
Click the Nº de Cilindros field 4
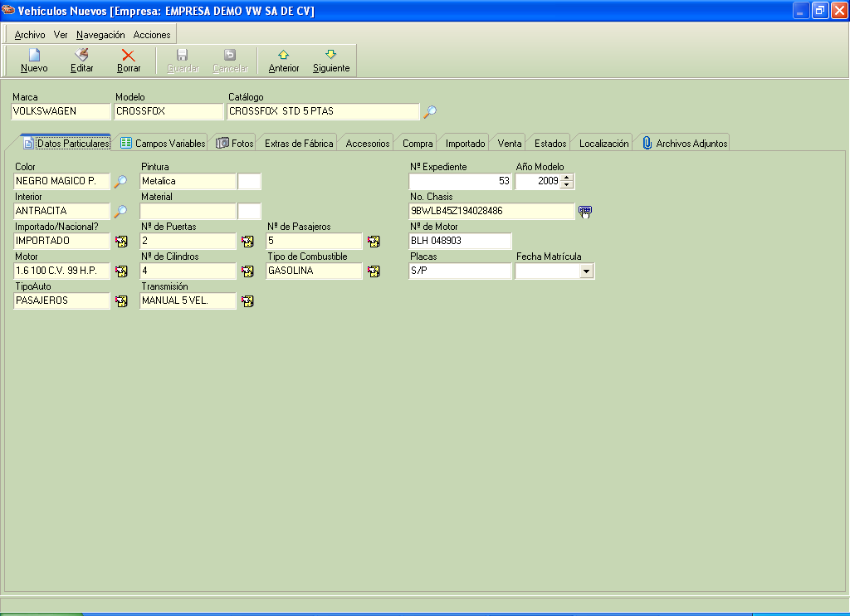188,271
